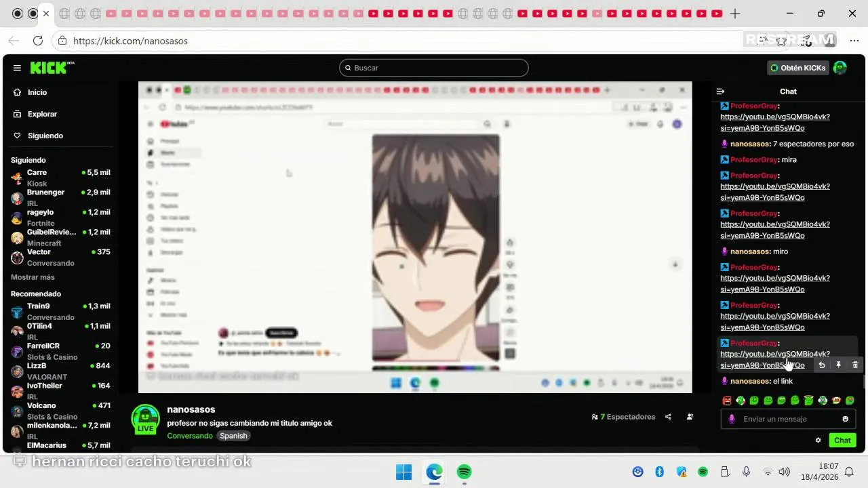The height and width of the screenshot is (488, 868).
Task: Open the IvoTheiler channel
Action: pyautogui.click(x=61, y=390)
